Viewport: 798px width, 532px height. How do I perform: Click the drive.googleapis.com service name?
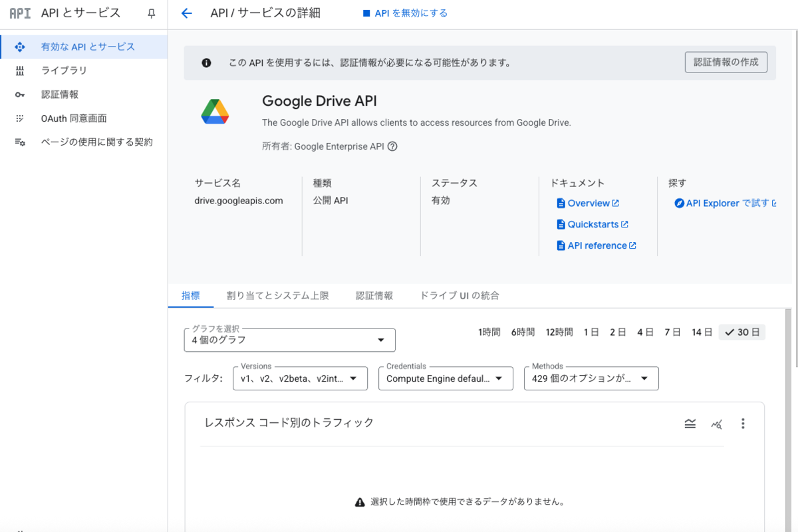click(239, 200)
